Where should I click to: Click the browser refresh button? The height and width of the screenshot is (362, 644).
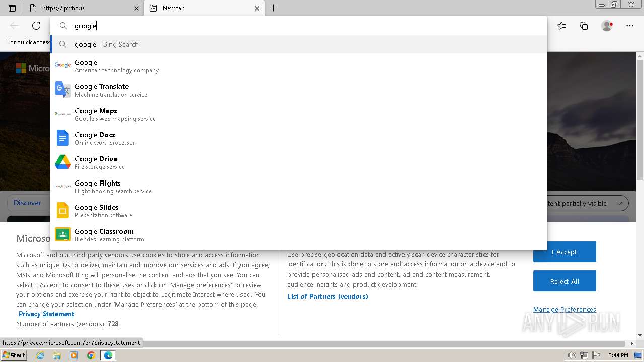coord(36,26)
